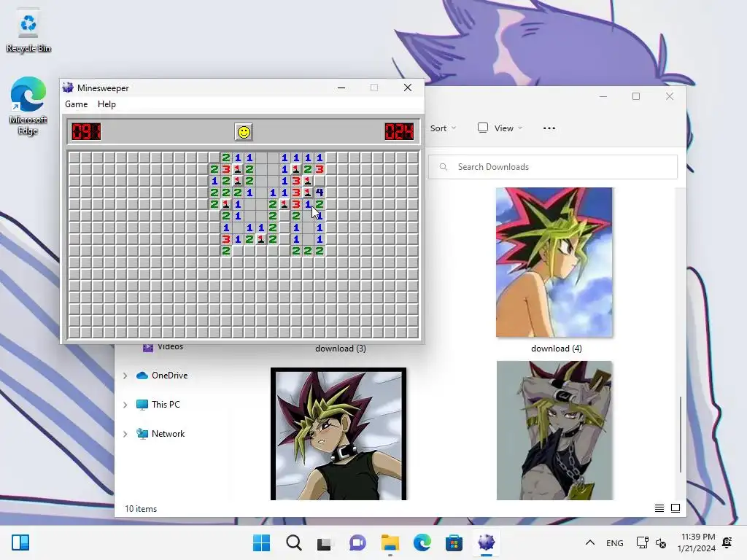The height and width of the screenshot is (560, 747).
Task: Open Recycle Bin desktop icon
Action: 28,31
